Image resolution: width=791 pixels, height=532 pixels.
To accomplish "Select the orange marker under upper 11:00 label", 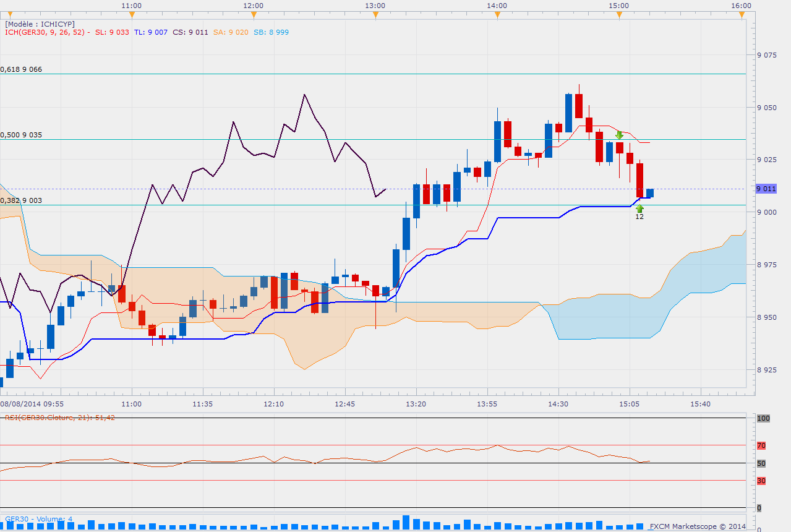I will (131, 14).
